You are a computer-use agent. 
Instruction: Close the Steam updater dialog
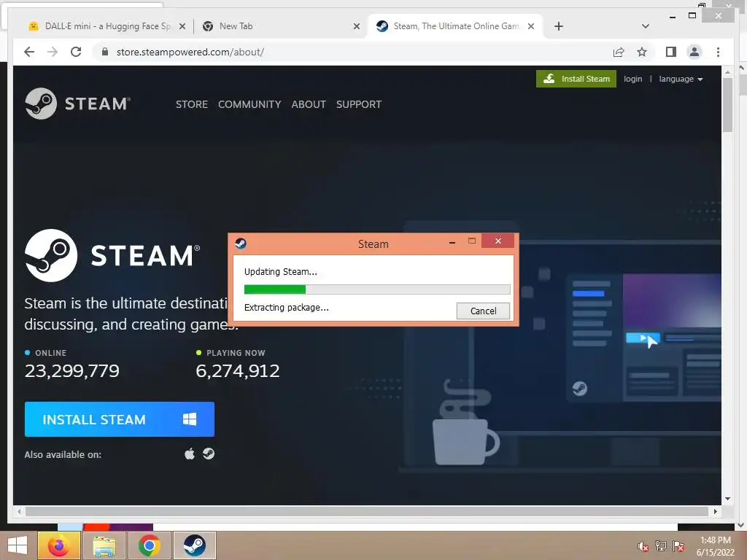498,241
